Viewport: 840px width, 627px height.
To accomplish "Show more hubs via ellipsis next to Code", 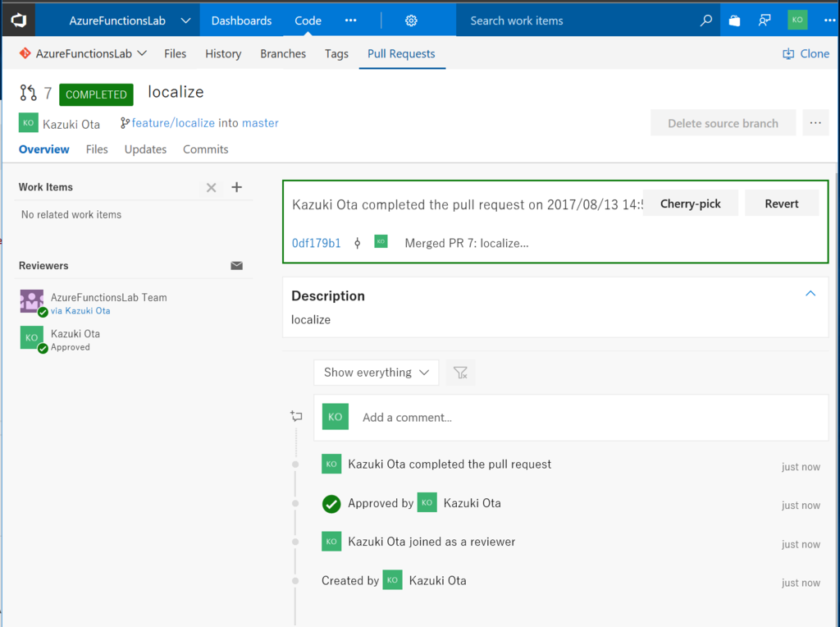I will click(351, 21).
